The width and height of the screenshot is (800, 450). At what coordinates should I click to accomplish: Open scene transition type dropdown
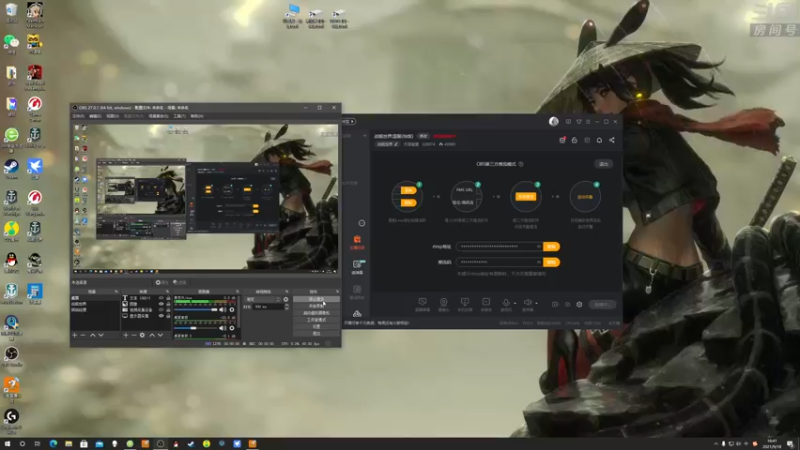coord(263,299)
